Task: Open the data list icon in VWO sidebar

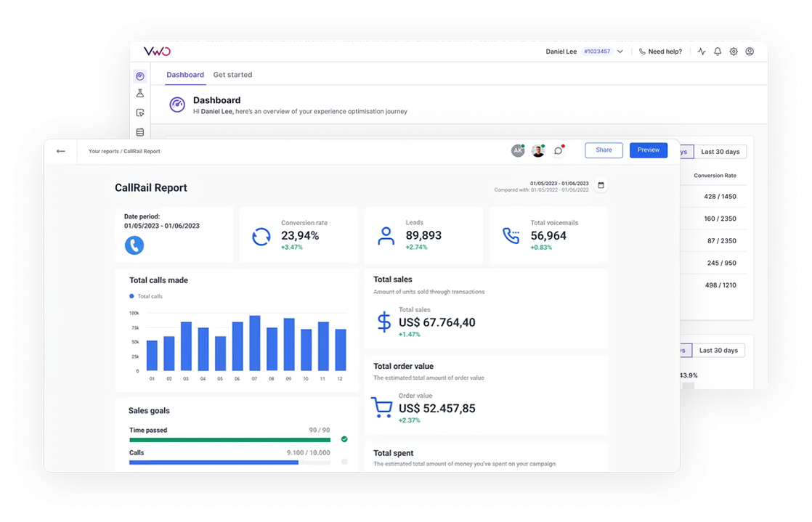Action: point(140,132)
